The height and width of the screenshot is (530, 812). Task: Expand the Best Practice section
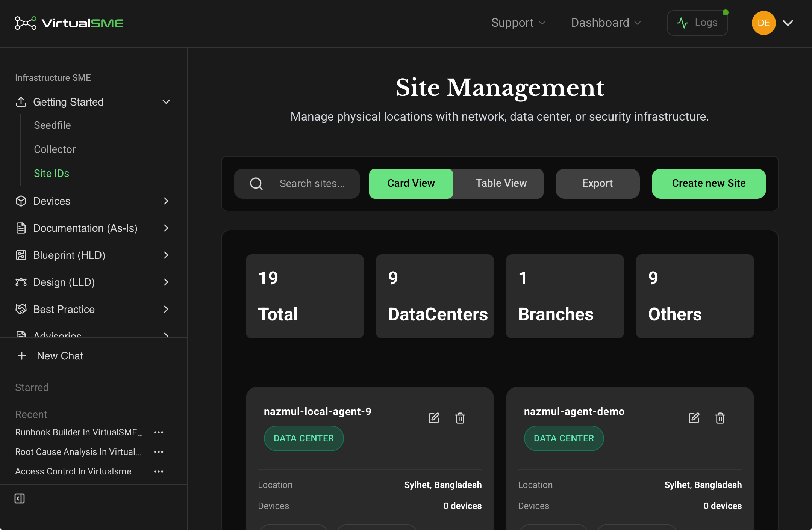pos(166,309)
